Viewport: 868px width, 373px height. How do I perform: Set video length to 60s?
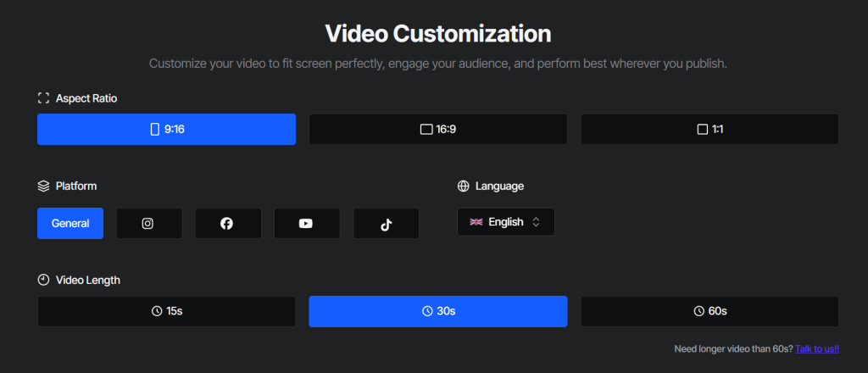(709, 311)
